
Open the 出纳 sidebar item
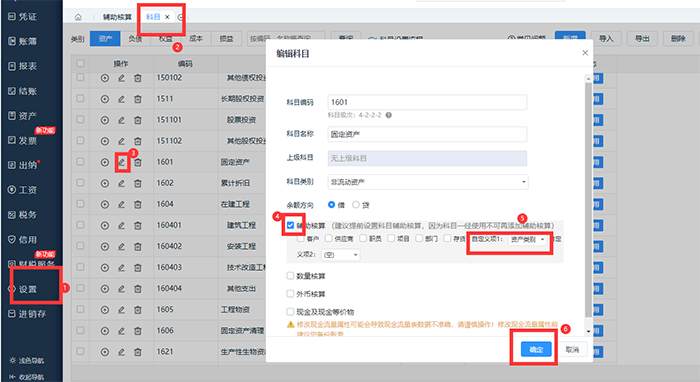point(22,165)
